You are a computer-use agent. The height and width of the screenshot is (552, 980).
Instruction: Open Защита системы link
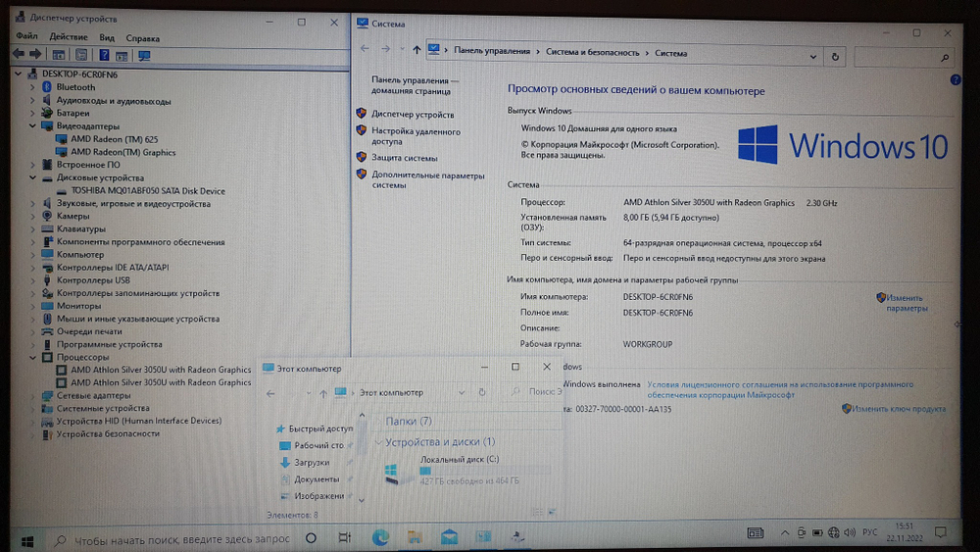(x=405, y=158)
